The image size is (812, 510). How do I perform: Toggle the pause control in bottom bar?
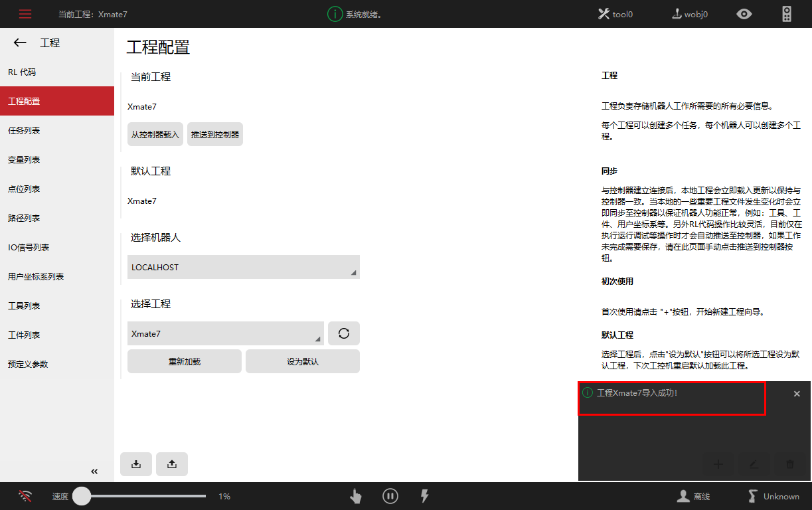click(x=390, y=496)
